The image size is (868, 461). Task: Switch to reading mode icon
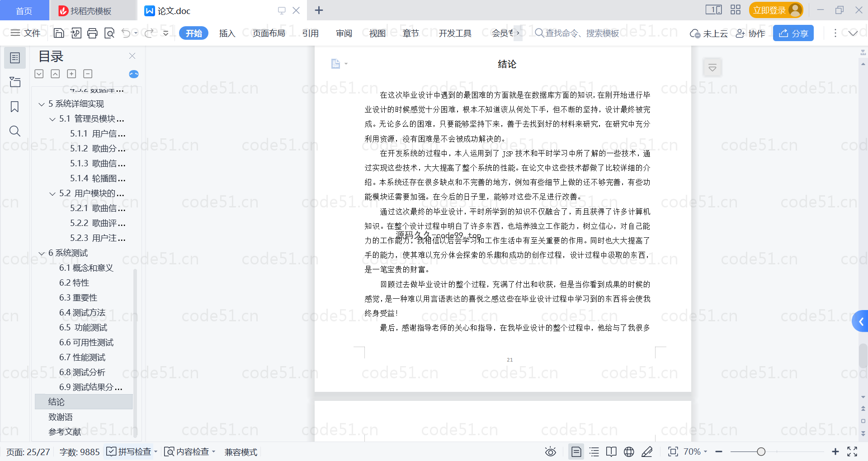[611, 452]
